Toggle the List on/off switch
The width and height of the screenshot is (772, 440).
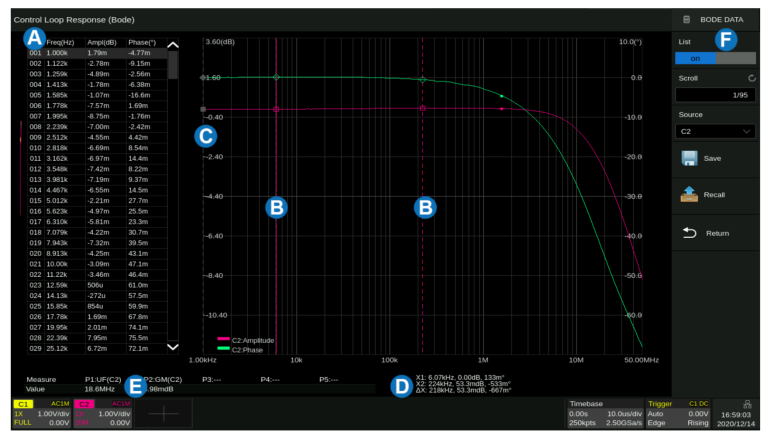pyautogui.click(x=715, y=58)
